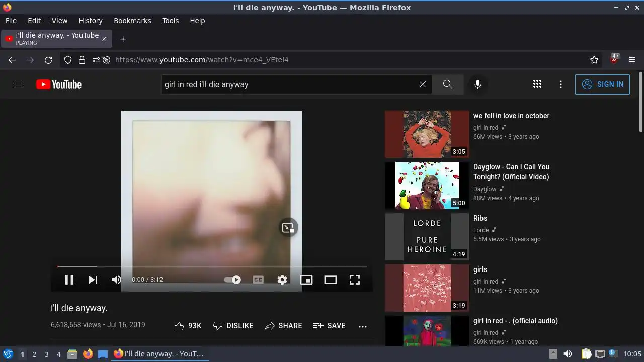
Task: Click the SIGN IN button
Action: tap(602, 84)
